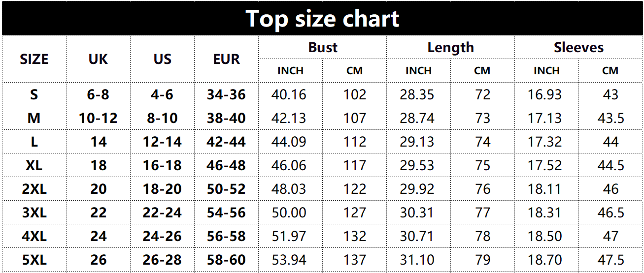Click the Bust header cell
Image resolution: width=644 pixels, height=273 pixels.
point(323,48)
